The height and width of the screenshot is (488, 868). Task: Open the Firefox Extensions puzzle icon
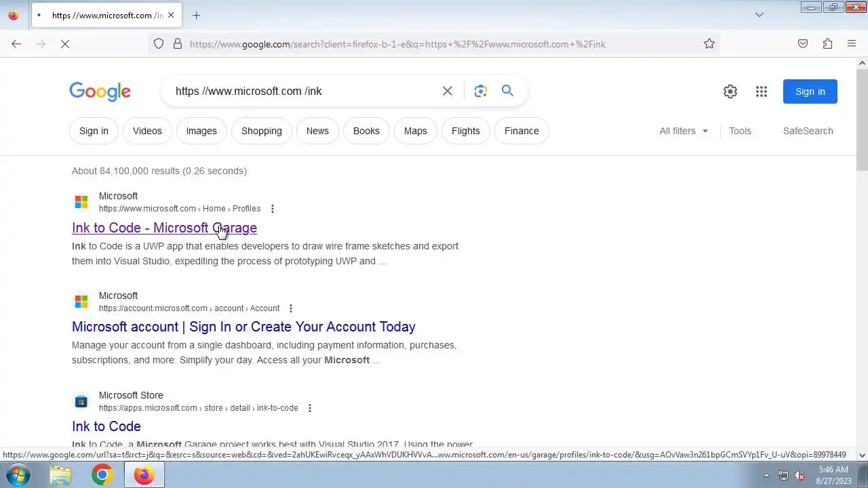click(827, 44)
